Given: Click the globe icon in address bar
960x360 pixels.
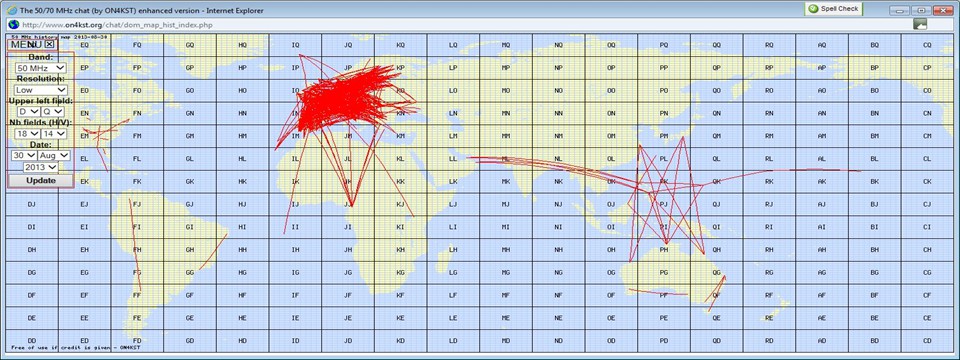Looking at the screenshot, I should (x=13, y=24).
